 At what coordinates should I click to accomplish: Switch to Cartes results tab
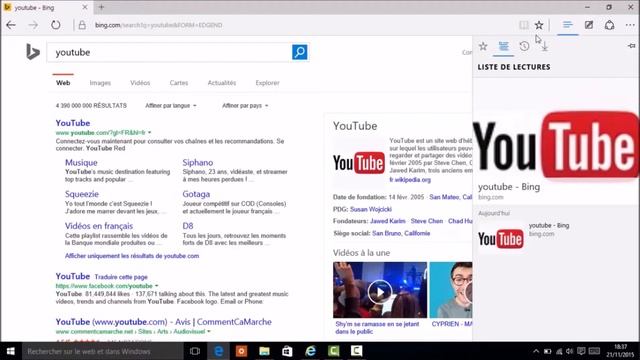click(179, 83)
